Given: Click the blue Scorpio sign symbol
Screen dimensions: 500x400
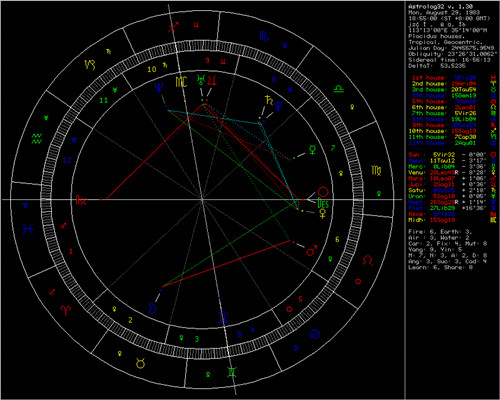Looking at the screenshot, I should pyautogui.click(x=264, y=36).
